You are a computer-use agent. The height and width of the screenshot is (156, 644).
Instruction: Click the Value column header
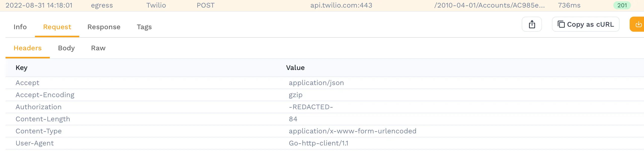(295, 68)
